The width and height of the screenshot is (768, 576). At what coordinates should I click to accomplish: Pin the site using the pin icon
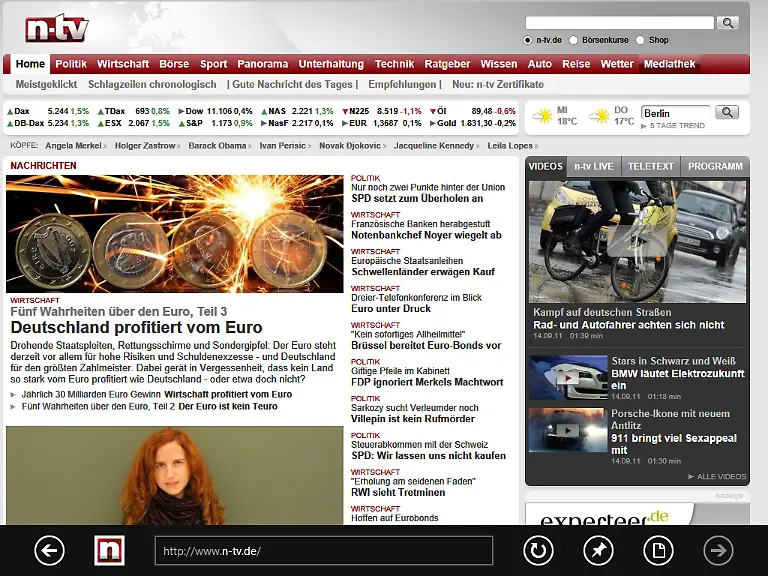click(599, 551)
